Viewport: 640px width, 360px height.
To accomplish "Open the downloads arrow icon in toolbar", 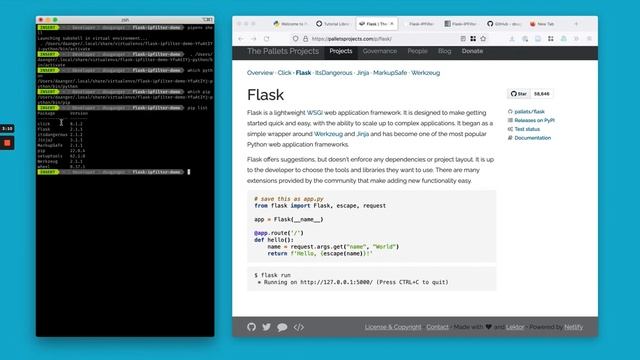I will (512, 39).
